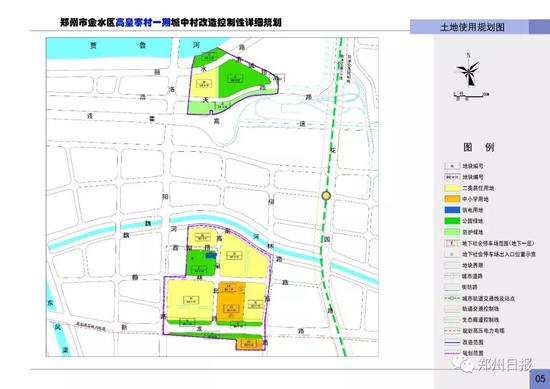Click the 图例 legend heading
550x389 pixels.
pos(479,147)
